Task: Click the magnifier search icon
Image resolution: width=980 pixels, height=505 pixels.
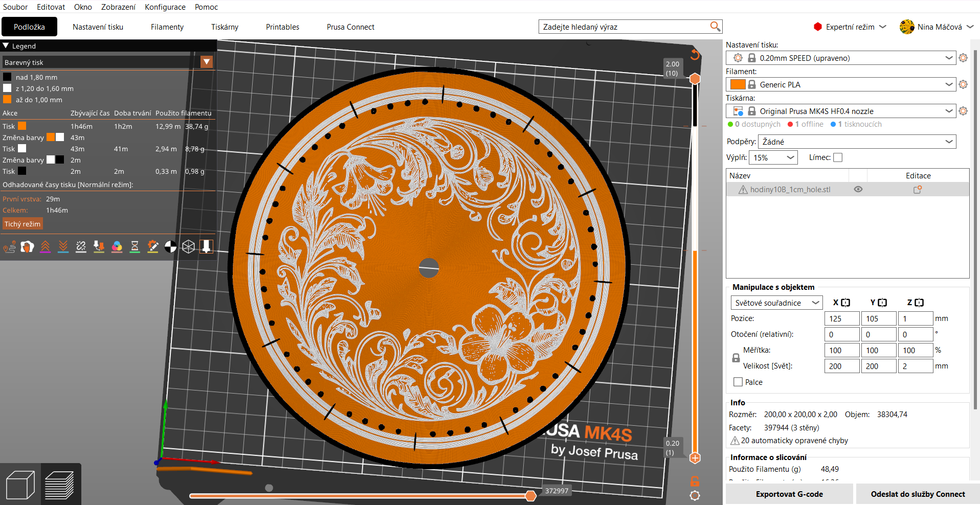Action: (x=715, y=27)
